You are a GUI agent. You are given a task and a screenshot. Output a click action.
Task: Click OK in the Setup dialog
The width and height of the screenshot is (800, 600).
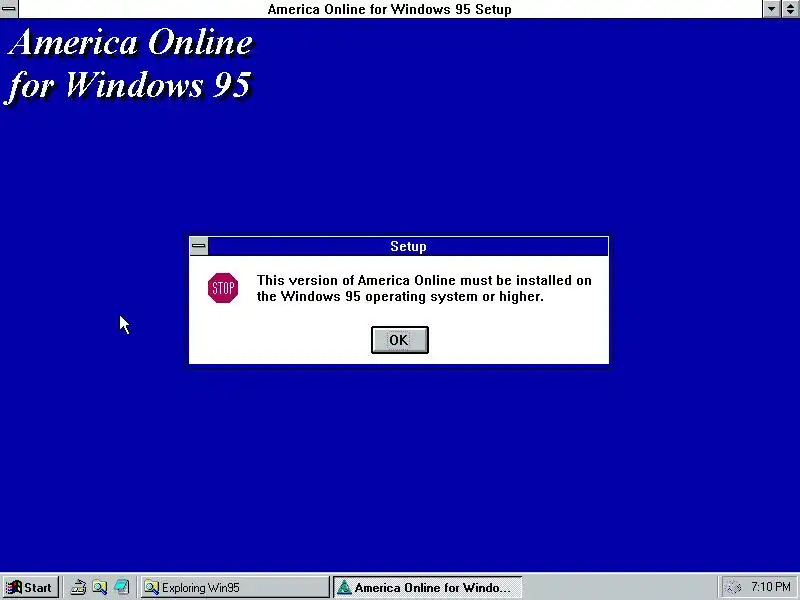tap(399, 340)
